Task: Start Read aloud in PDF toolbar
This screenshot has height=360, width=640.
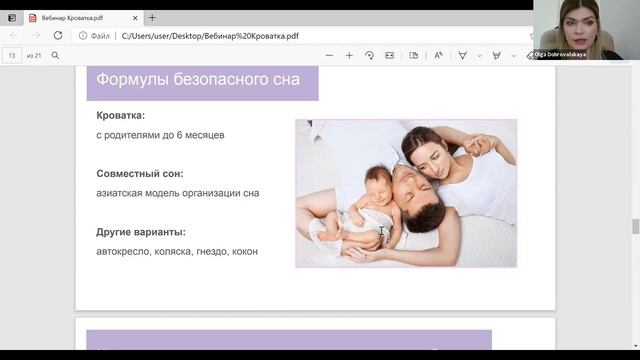Action: click(438, 56)
